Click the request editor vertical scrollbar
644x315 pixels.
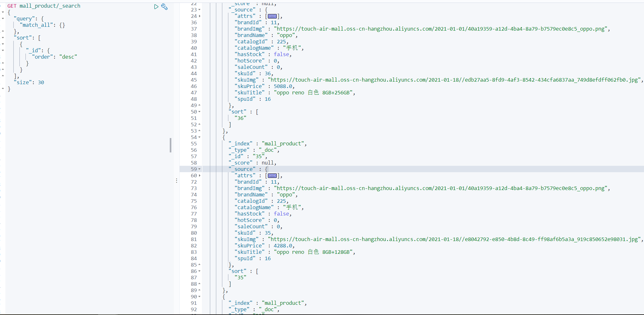point(171,145)
